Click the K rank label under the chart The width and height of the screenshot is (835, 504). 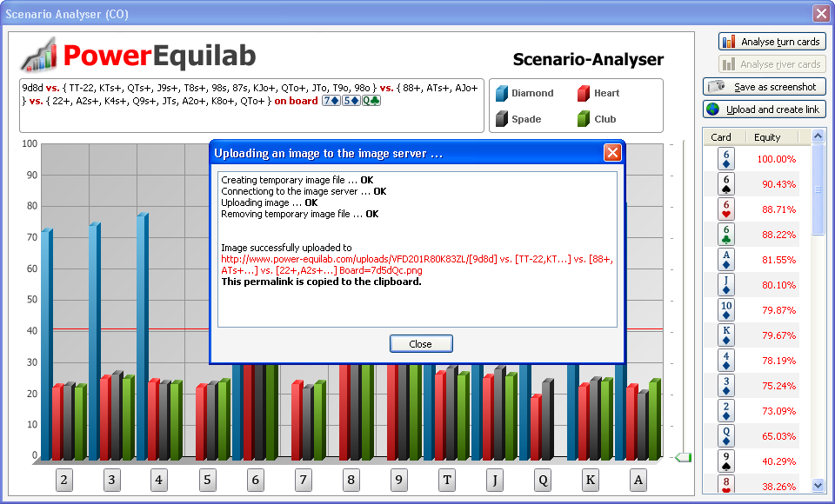point(591,480)
